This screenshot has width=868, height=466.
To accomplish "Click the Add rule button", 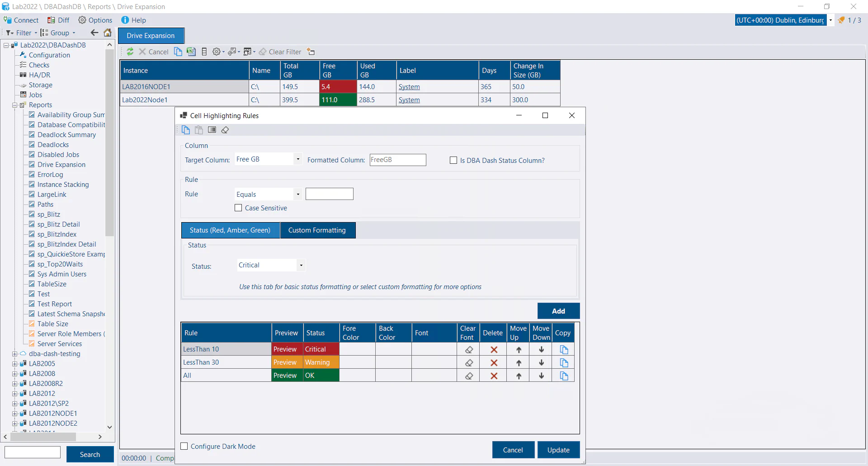I will coord(558,311).
